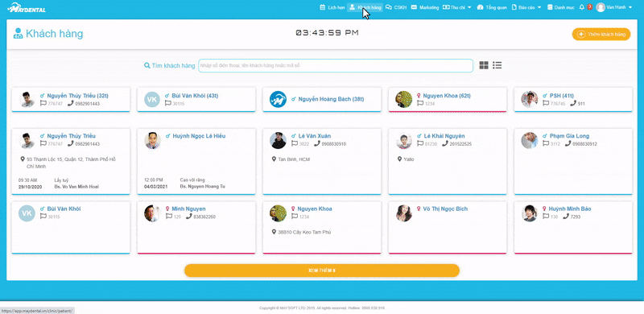
Task: Click Võ Thị Ngọc Bích's avatar thumbnail
Action: [x=404, y=213]
